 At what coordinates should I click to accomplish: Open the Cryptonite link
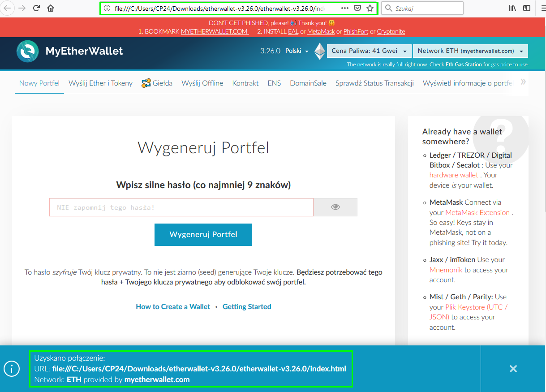tap(391, 32)
